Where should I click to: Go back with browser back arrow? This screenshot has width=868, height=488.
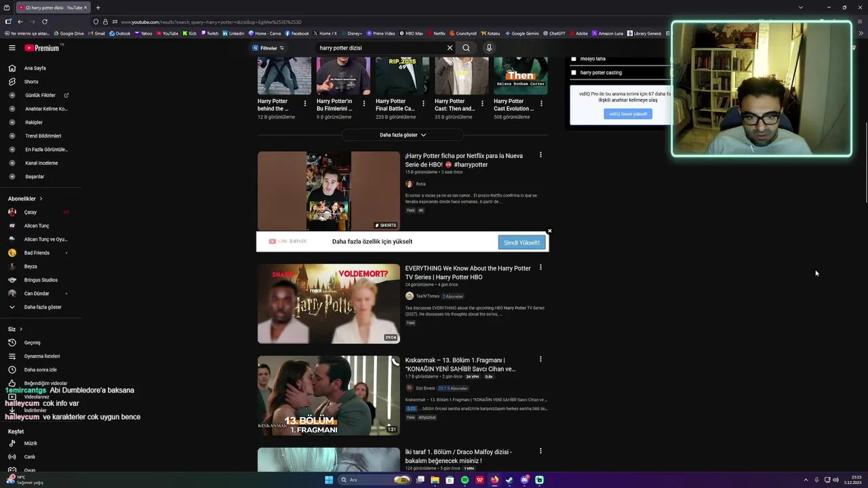point(20,22)
